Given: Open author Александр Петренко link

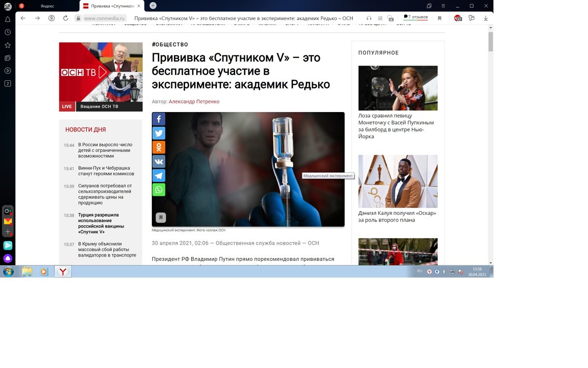Looking at the screenshot, I should [x=194, y=102].
